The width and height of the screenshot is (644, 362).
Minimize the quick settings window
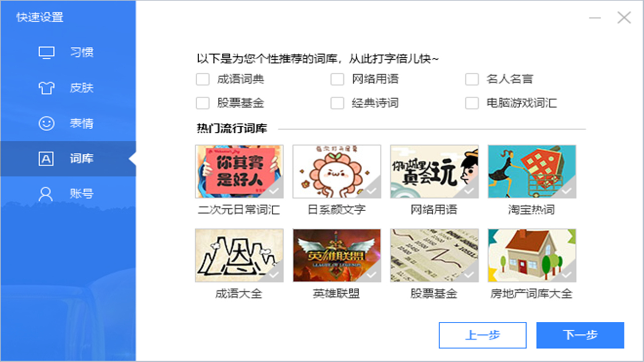595,18
